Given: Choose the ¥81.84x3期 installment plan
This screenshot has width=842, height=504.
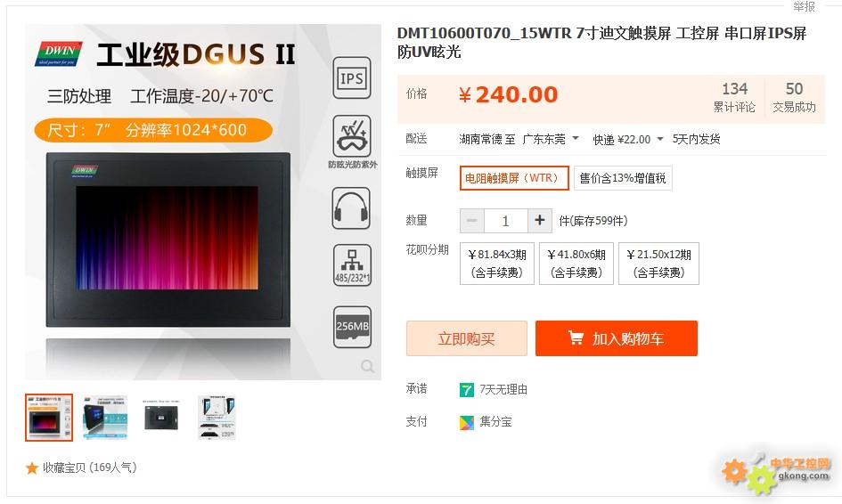Looking at the screenshot, I should coord(496,264).
